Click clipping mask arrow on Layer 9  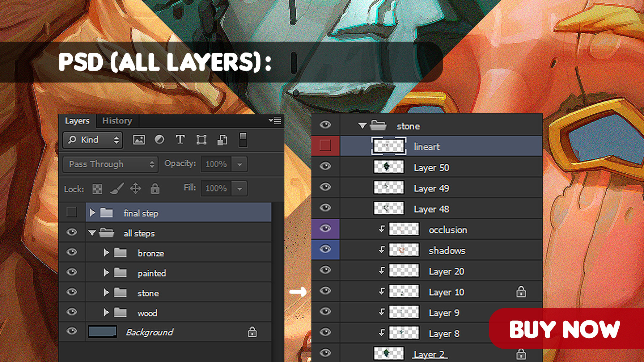[382, 312]
